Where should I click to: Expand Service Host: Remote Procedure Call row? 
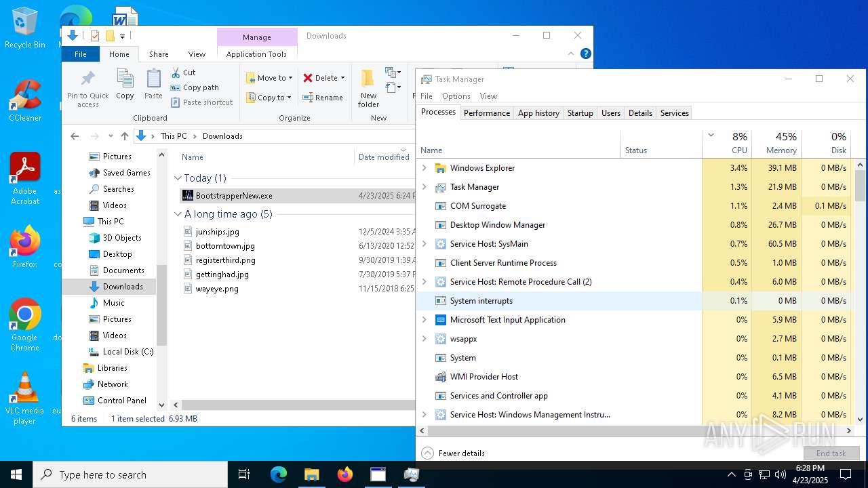(425, 282)
